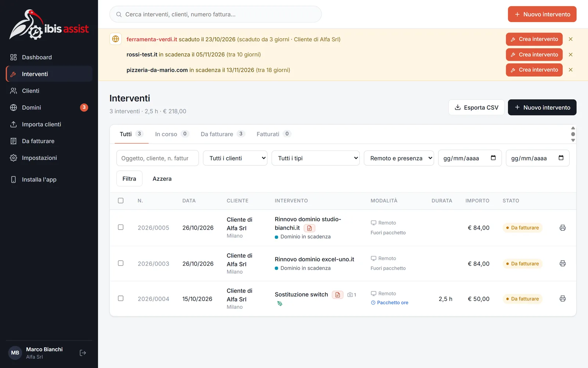Switch to the Da fatturare tab
The height and width of the screenshot is (368, 588).
(x=223, y=134)
